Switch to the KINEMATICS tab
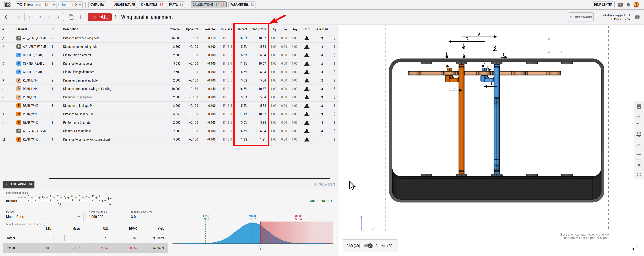Screen dimensions: 644x256 [x=152, y=4]
